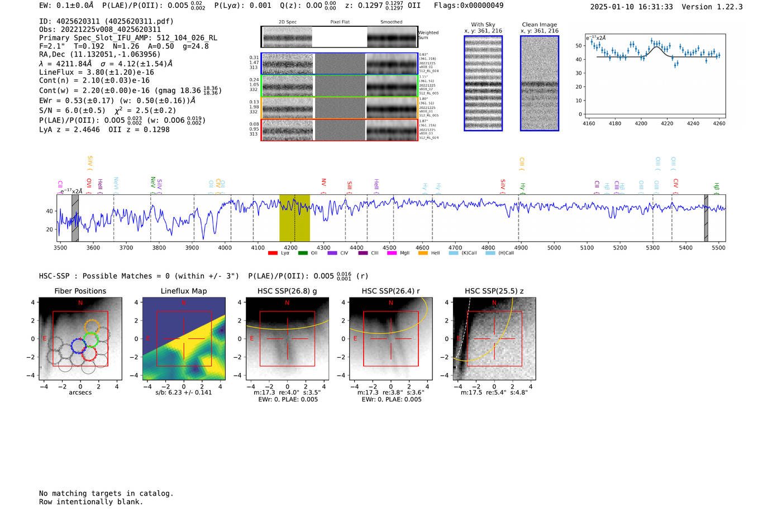Click the 'm:17.5 re:5.4" s:4.8"' caption
782x532 pixels.
[494, 392]
